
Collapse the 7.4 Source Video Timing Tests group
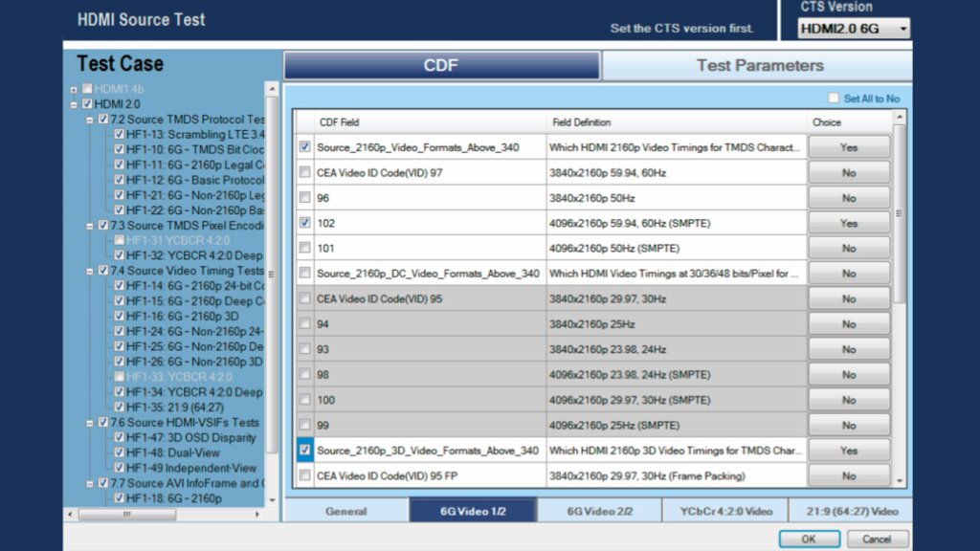89,271
